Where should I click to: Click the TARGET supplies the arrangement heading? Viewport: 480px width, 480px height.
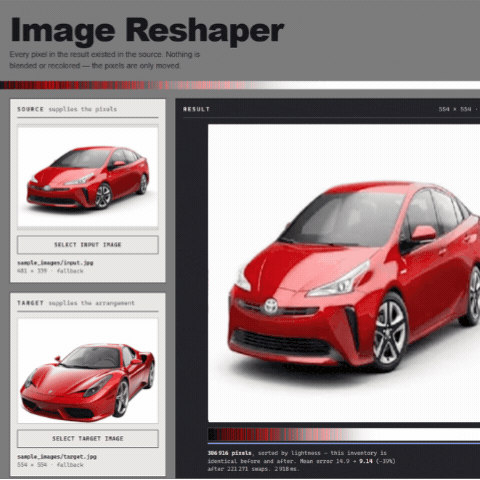76,303
